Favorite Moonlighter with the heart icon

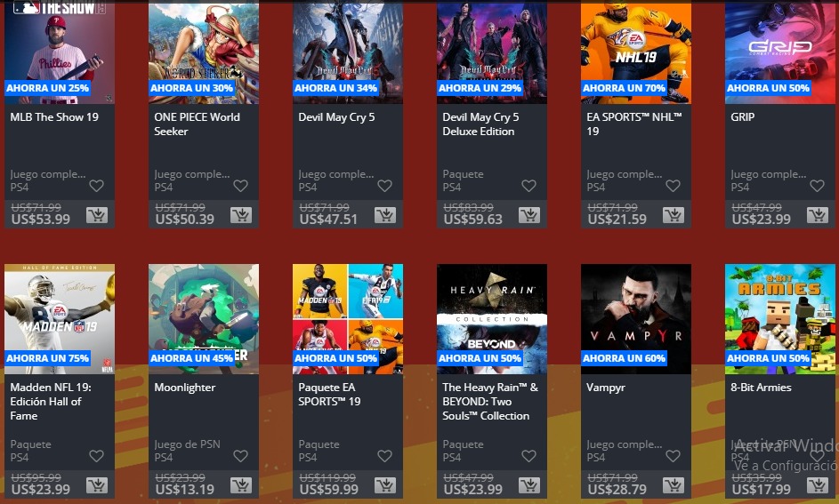coord(241,456)
